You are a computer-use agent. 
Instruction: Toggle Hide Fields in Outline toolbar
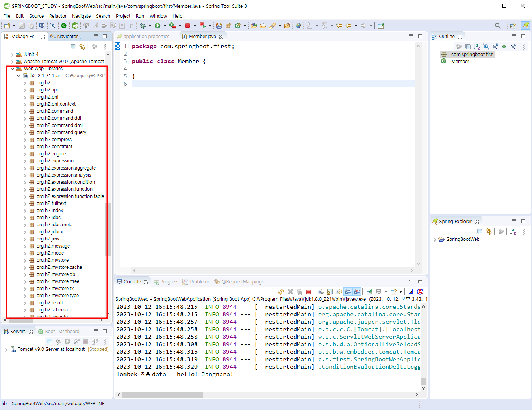click(x=486, y=47)
